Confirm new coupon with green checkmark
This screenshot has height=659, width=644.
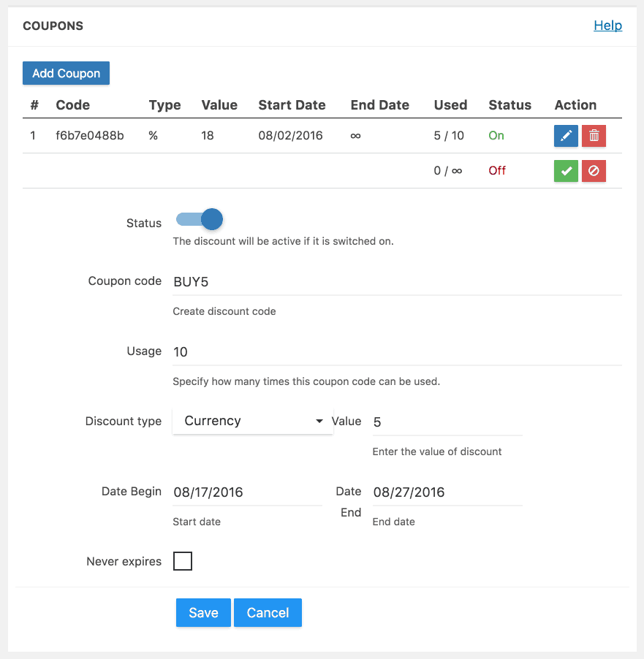point(566,171)
